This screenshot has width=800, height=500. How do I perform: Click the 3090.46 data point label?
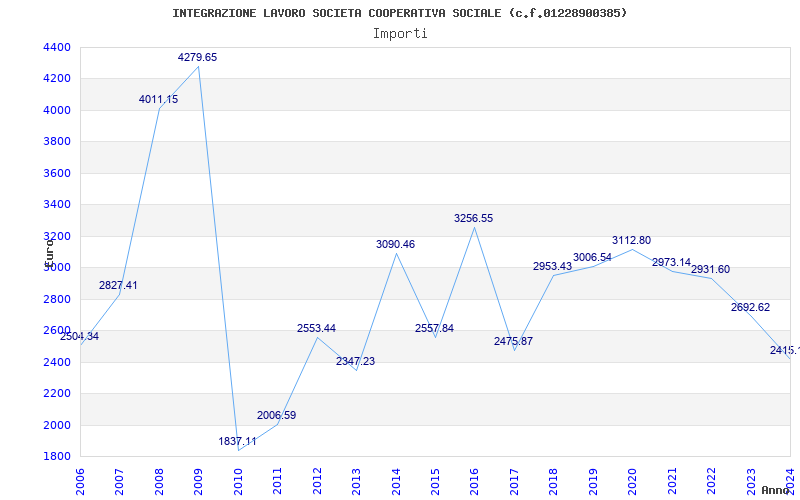[x=395, y=244]
